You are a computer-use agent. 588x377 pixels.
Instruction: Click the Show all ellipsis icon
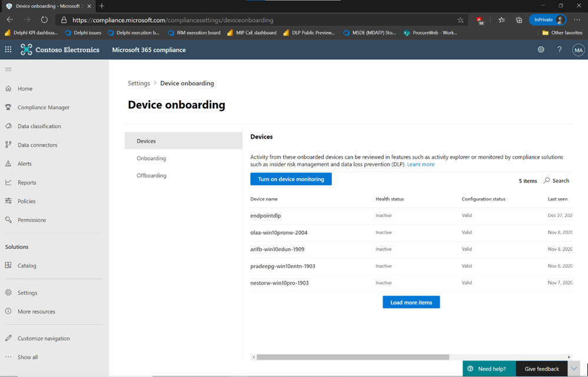8,357
